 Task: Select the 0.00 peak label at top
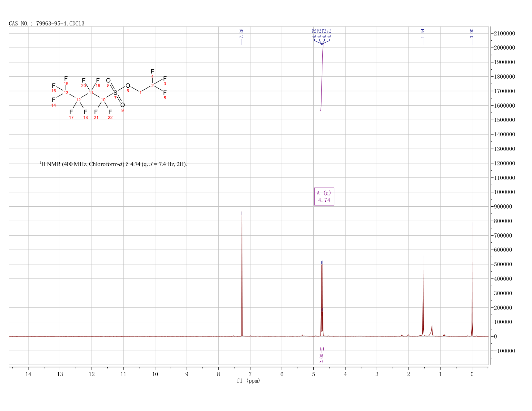(472, 33)
